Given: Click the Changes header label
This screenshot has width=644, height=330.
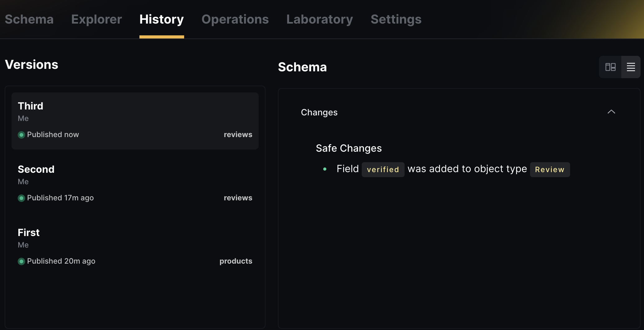Looking at the screenshot, I should point(319,112).
